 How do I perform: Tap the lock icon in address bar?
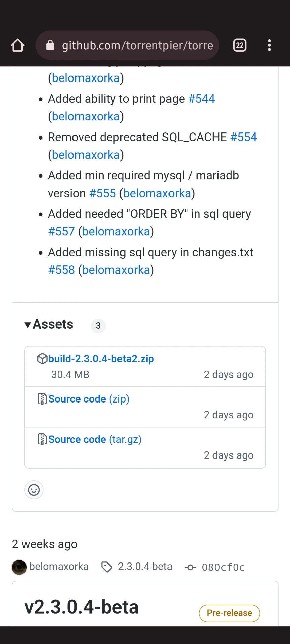50,45
